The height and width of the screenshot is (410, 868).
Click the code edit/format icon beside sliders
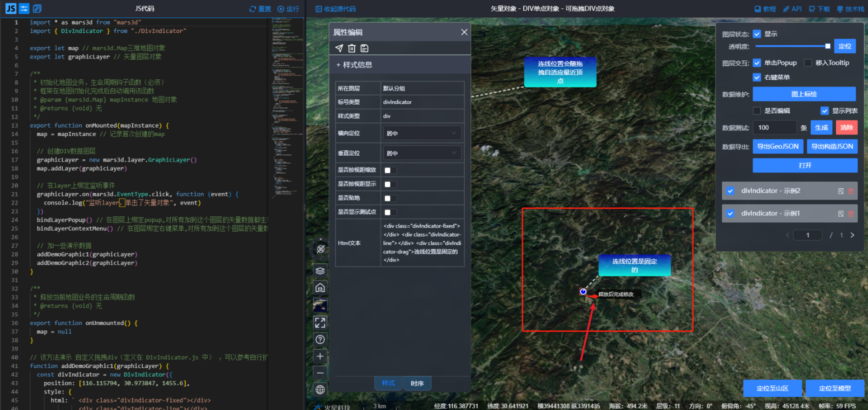tap(37, 8)
